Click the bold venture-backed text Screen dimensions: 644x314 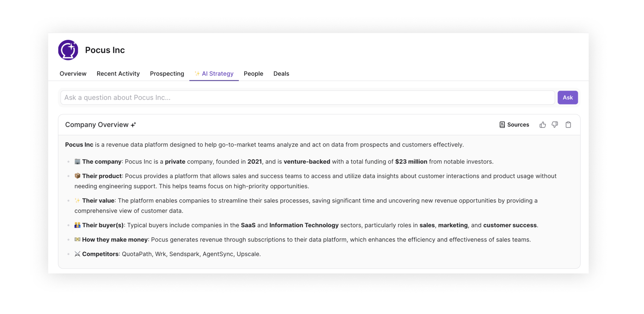coord(307,162)
